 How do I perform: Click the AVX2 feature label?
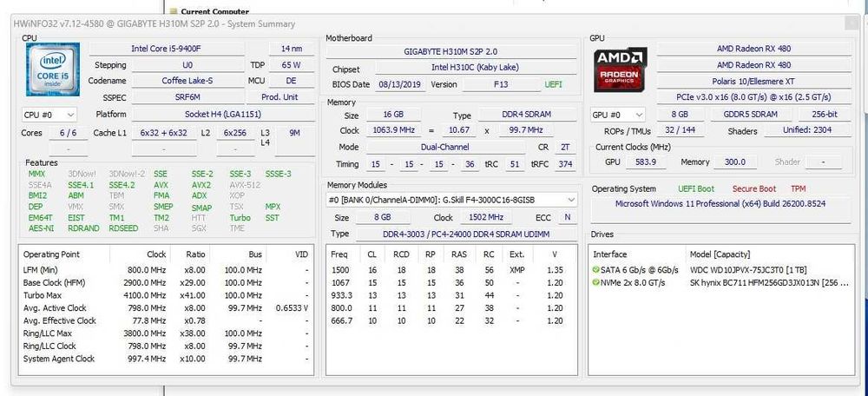pyautogui.click(x=201, y=185)
